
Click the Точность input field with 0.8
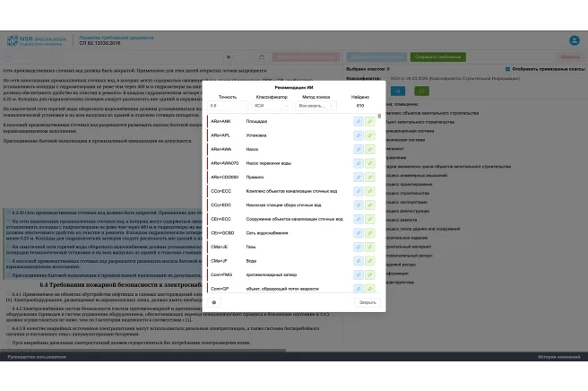[x=227, y=106]
